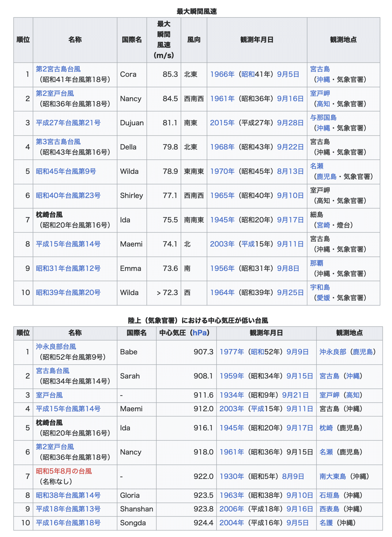Click the 9月25日 date link

290,293
